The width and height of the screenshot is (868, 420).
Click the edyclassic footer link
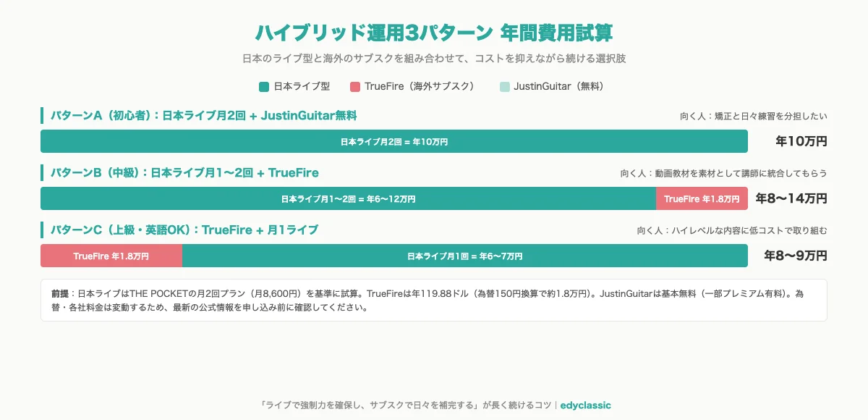(585, 406)
